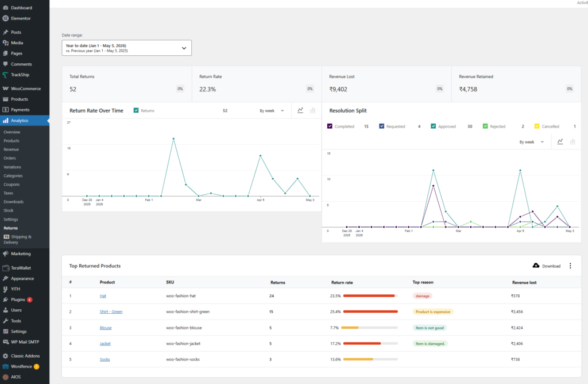Click the Tools wrench icon

click(x=6, y=321)
